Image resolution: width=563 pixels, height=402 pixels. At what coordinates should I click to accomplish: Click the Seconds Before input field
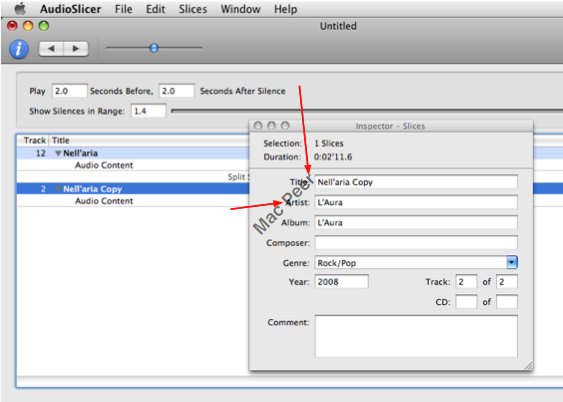coord(69,91)
